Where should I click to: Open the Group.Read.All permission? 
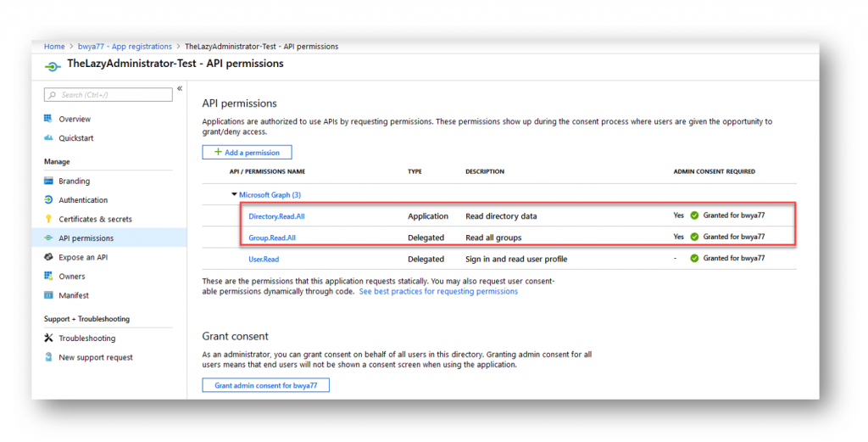coord(272,238)
